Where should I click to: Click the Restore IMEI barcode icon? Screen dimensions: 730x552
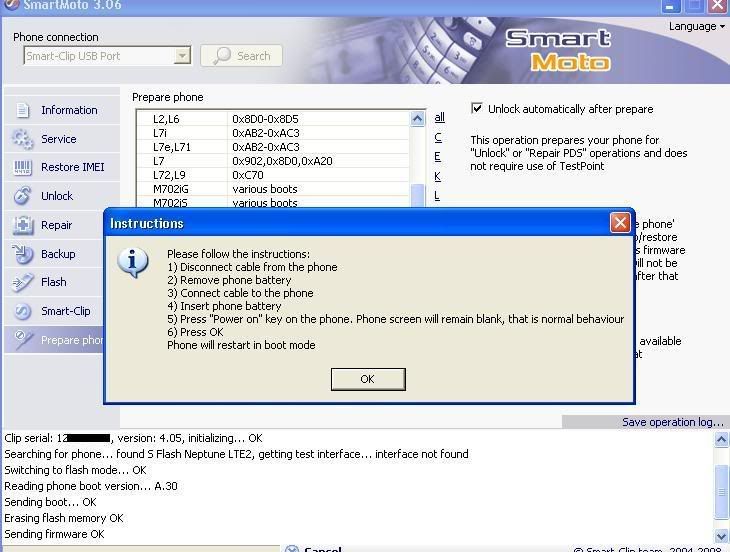click(x=22, y=168)
